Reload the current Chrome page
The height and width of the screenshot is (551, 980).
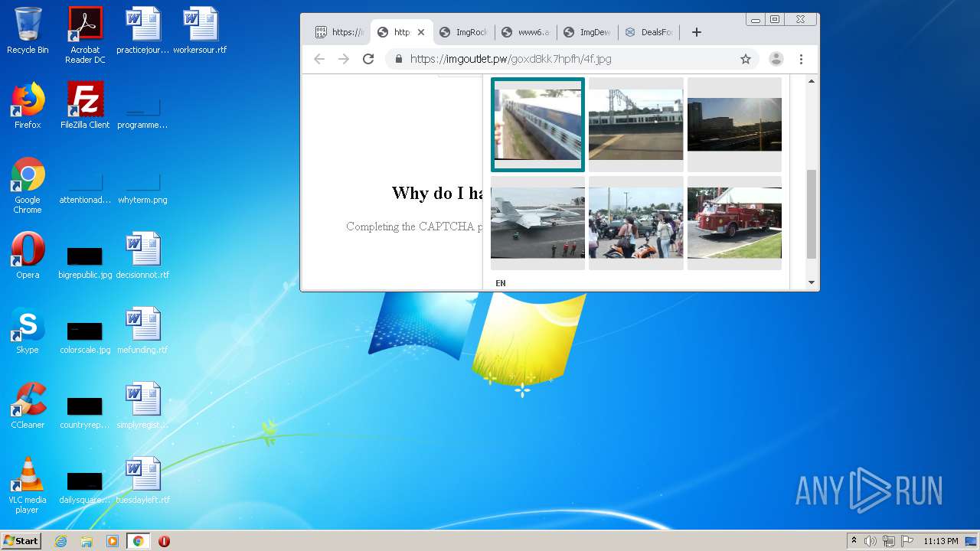point(368,59)
